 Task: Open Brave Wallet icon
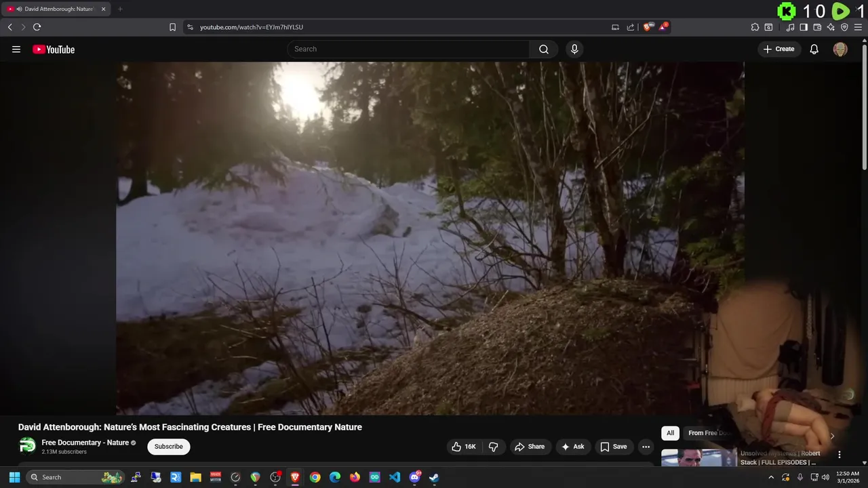(817, 27)
